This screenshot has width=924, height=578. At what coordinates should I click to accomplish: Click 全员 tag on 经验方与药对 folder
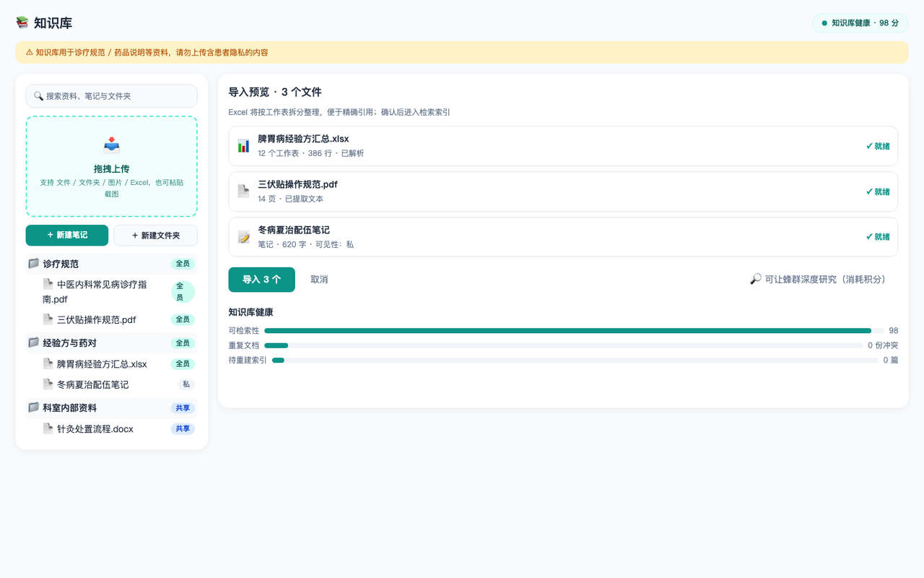click(x=183, y=343)
